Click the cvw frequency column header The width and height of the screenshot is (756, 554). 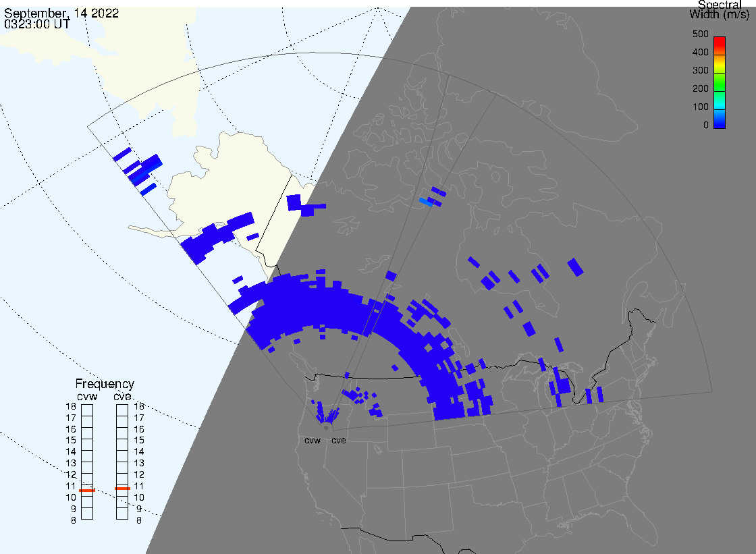(87, 397)
